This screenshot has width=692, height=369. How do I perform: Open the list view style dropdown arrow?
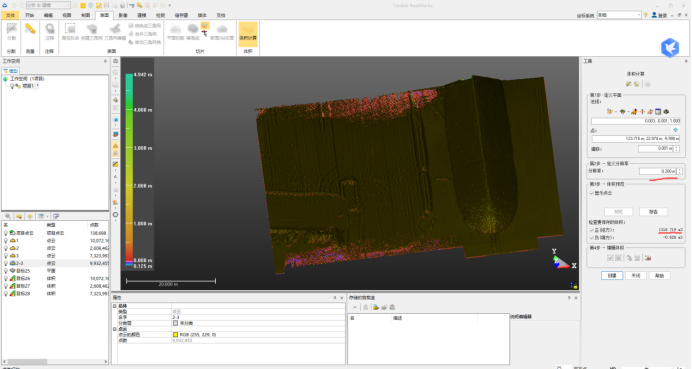click(47, 216)
